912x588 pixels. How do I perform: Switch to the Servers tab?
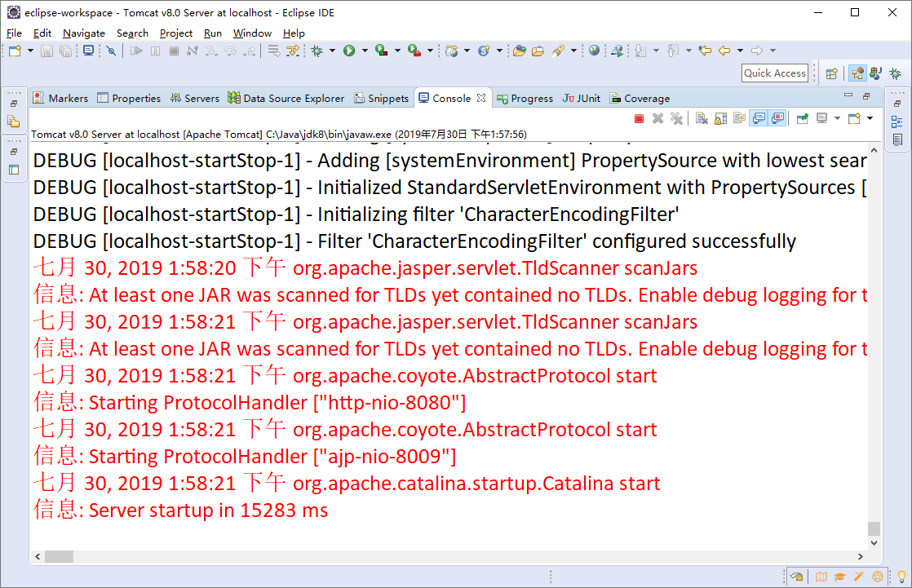click(x=195, y=99)
